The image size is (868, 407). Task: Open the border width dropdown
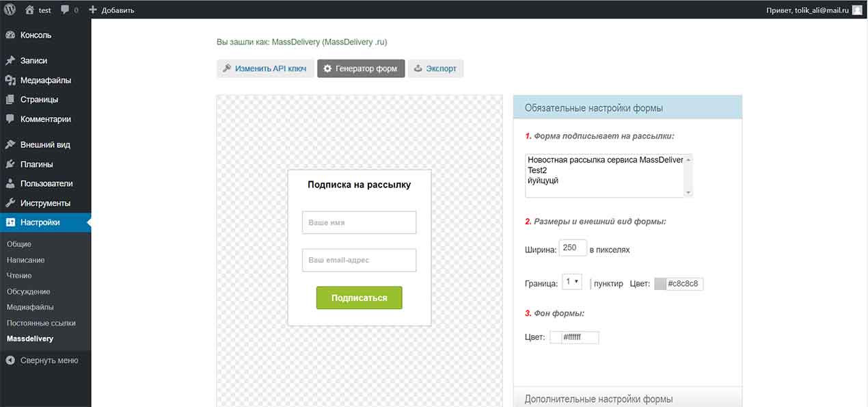coord(571,283)
